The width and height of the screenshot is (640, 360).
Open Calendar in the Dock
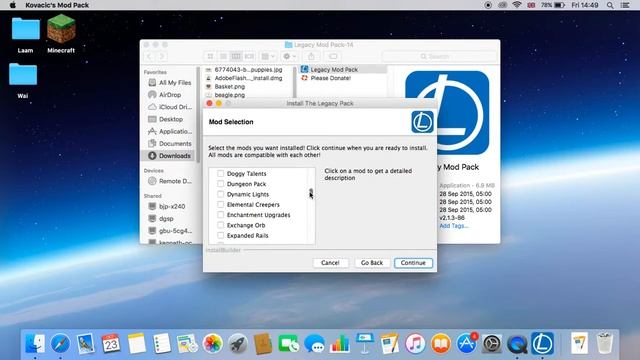point(111,343)
